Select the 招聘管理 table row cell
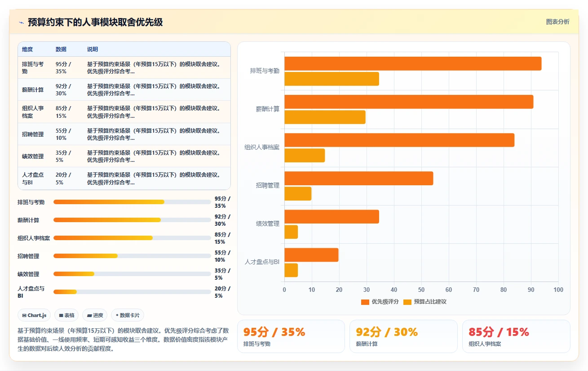Image resolution: width=588 pixels, height=371 pixels. tap(35, 134)
